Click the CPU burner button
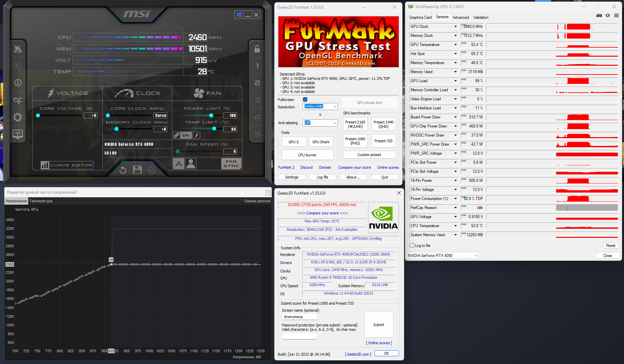Image resolution: width=624 pixels, height=364 pixels. click(x=307, y=155)
